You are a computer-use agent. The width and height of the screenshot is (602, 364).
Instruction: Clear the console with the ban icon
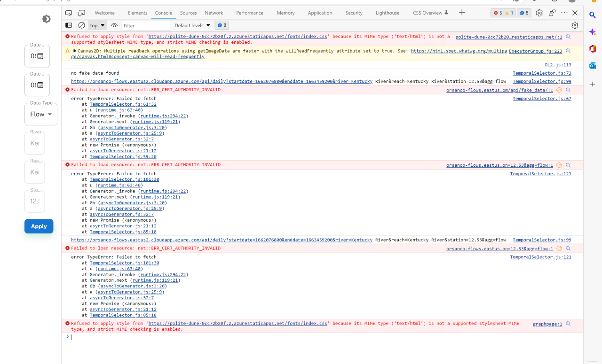tap(81, 25)
